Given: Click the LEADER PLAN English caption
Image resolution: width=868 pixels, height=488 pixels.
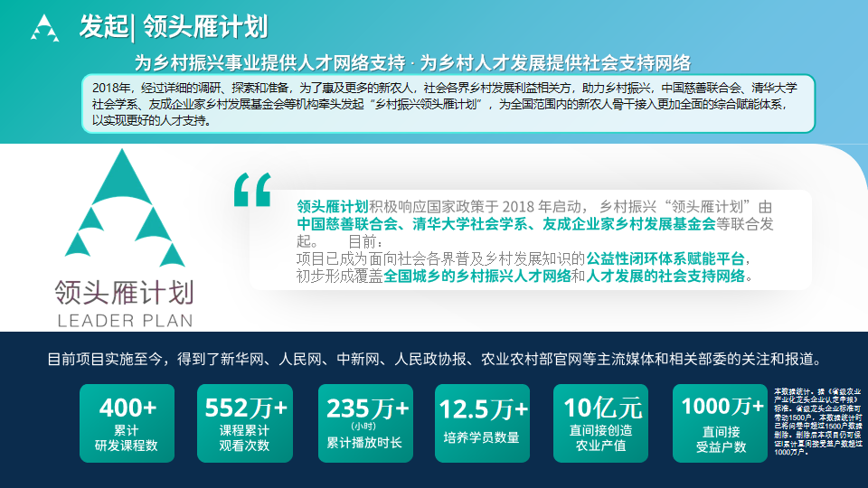Looking at the screenshot, I should click(125, 321).
